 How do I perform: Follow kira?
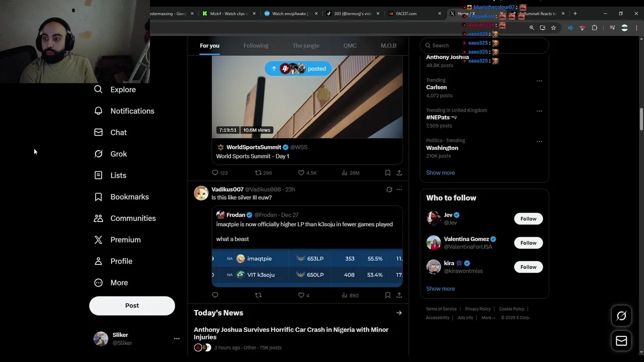coord(528,267)
